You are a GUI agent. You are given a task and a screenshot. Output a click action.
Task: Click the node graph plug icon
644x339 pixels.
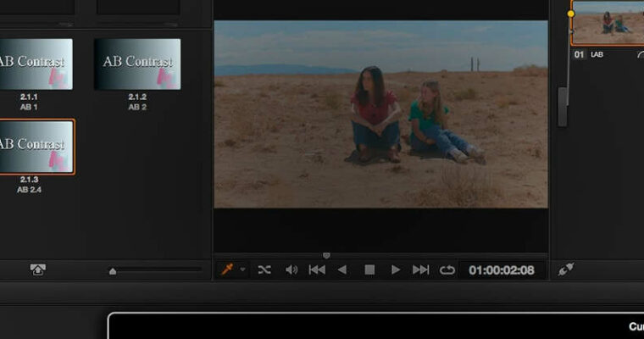coord(566,270)
